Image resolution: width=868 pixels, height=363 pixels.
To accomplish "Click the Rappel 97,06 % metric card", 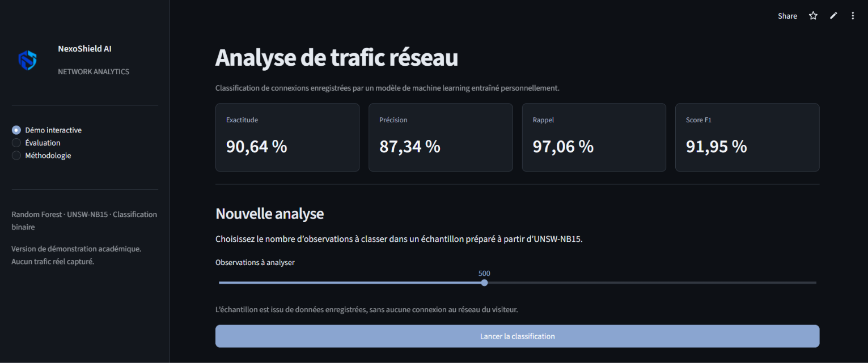I will tap(594, 137).
